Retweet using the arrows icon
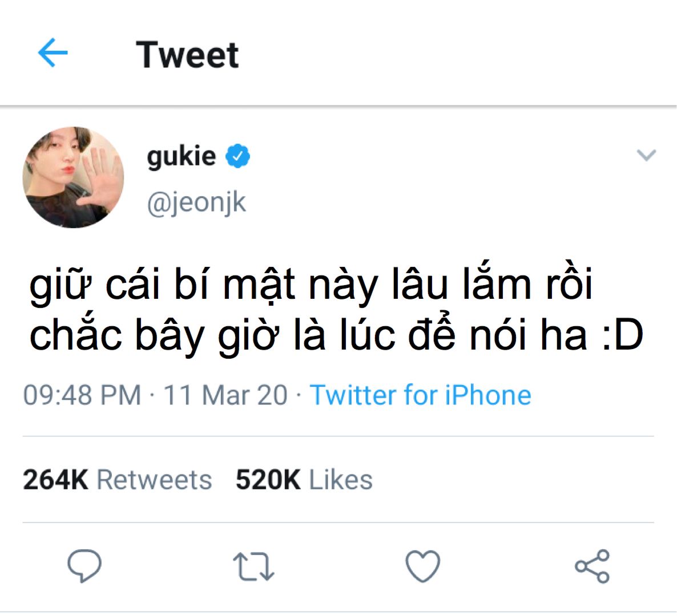677x616 pixels. click(253, 566)
